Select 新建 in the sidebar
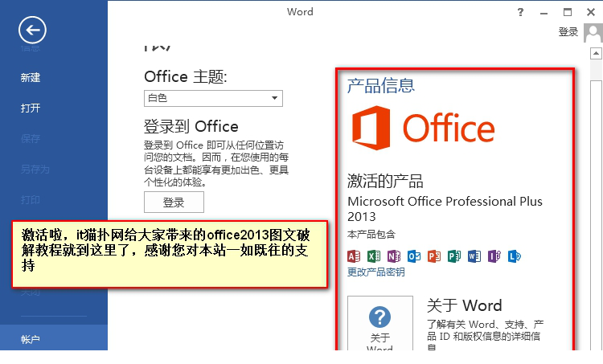603x364 pixels. click(x=31, y=78)
